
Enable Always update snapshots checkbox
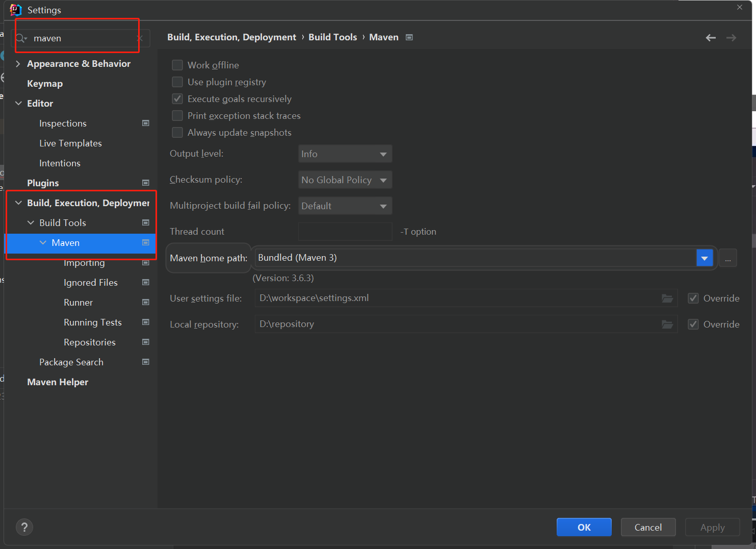(177, 133)
